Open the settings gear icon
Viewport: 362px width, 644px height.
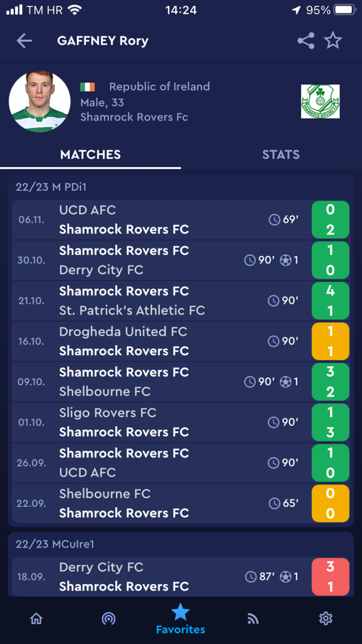pyautogui.click(x=325, y=618)
